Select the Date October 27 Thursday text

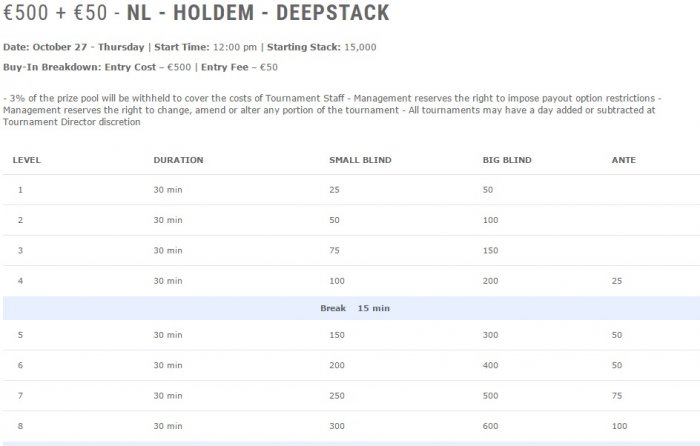click(74, 47)
